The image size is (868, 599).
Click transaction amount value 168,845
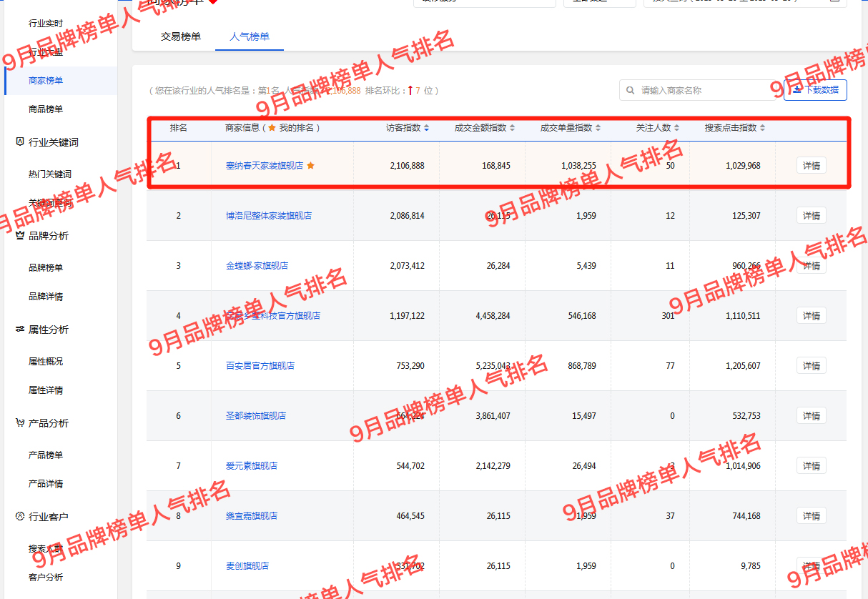pos(496,166)
